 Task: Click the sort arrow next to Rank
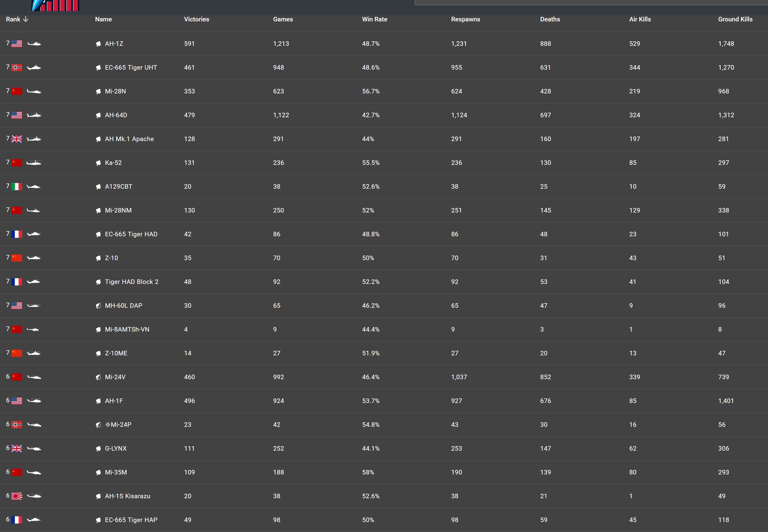point(26,19)
